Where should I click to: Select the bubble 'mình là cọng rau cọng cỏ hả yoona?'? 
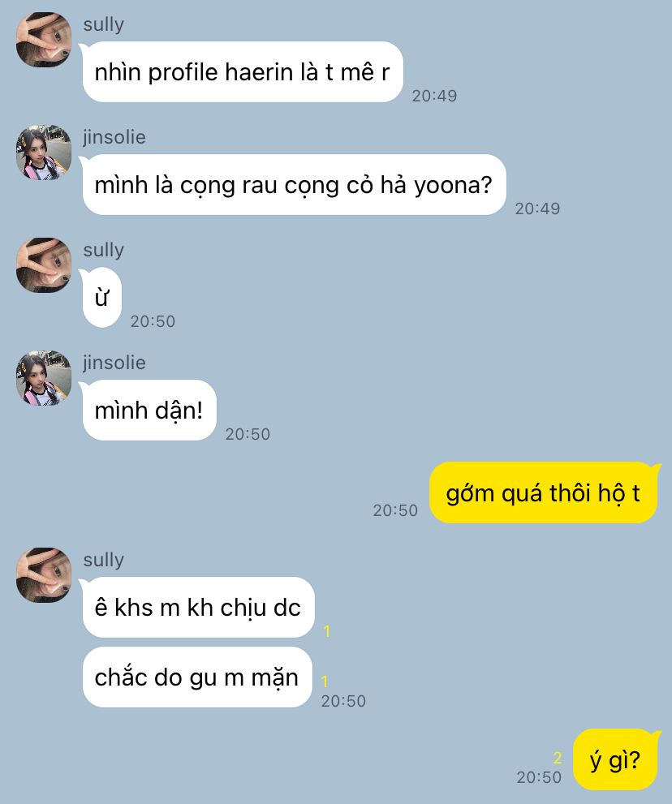[x=294, y=185]
